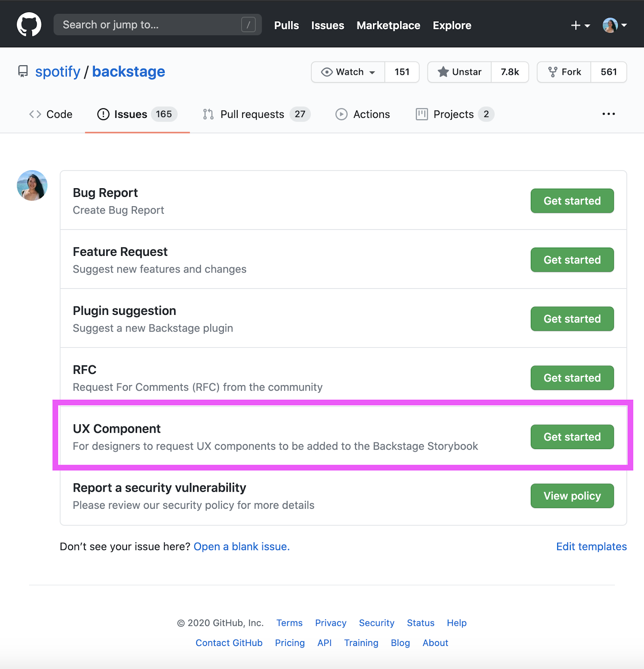644x669 pixels.
Task: Click the slash shortcut icon in search
Action: [248, 25]
